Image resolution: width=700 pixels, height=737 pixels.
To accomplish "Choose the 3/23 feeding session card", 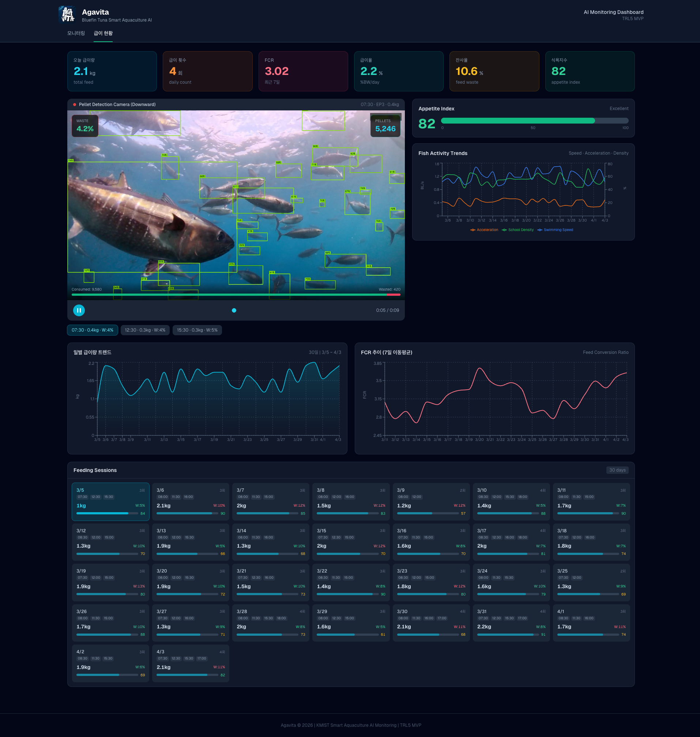I will coord(431,582).
